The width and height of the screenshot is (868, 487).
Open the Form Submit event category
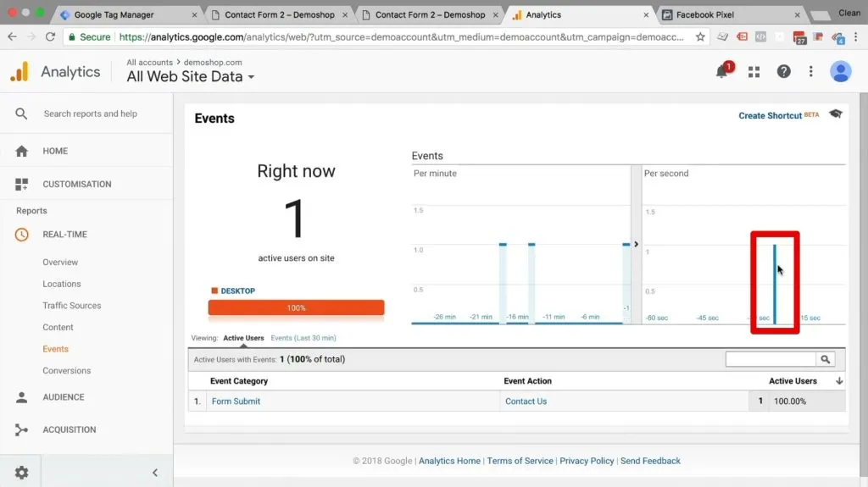tap(236, 401)
